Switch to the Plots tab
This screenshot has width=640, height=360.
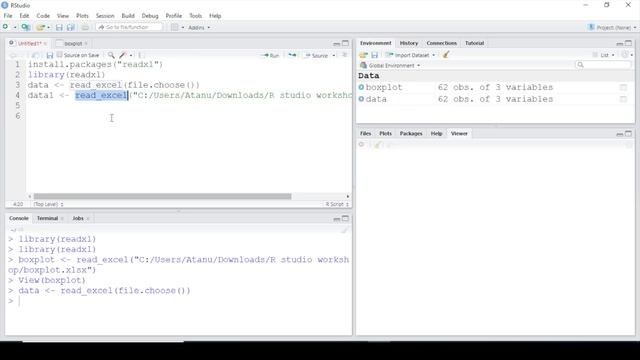pyautogui.click(x=385, y=133)
